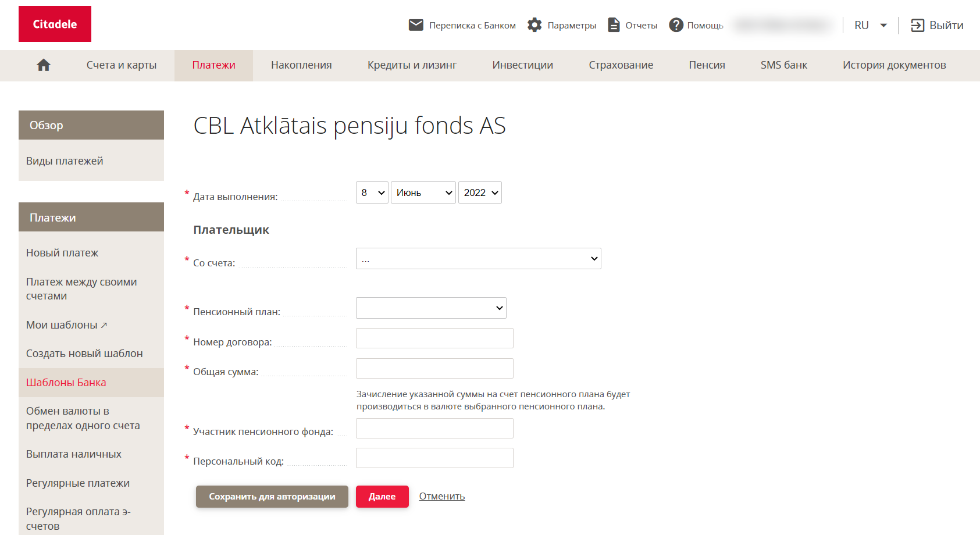Click the Сохранить для авторизации button
The width and height of the screenshot is (980, 535).
point(272,497)
